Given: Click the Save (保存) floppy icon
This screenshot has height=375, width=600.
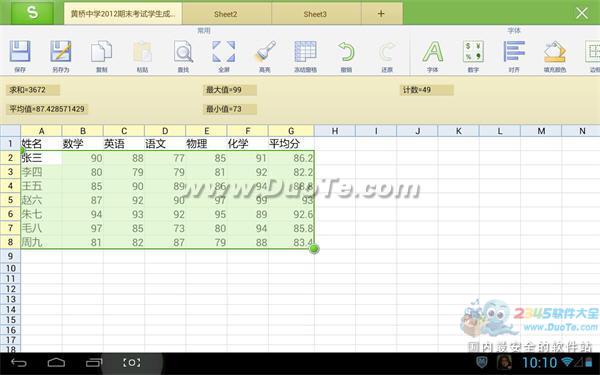Looking at the screenshot, I should [x=20, y=51].
